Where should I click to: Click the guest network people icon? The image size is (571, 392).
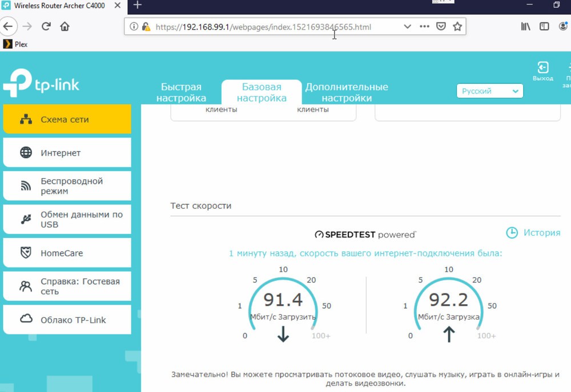pos(26,286)
